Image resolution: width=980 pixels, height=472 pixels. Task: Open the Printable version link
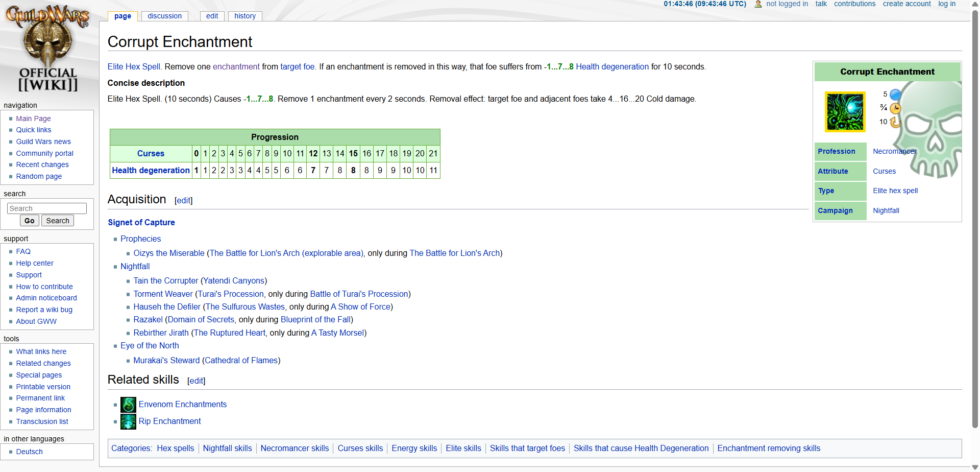43,387
